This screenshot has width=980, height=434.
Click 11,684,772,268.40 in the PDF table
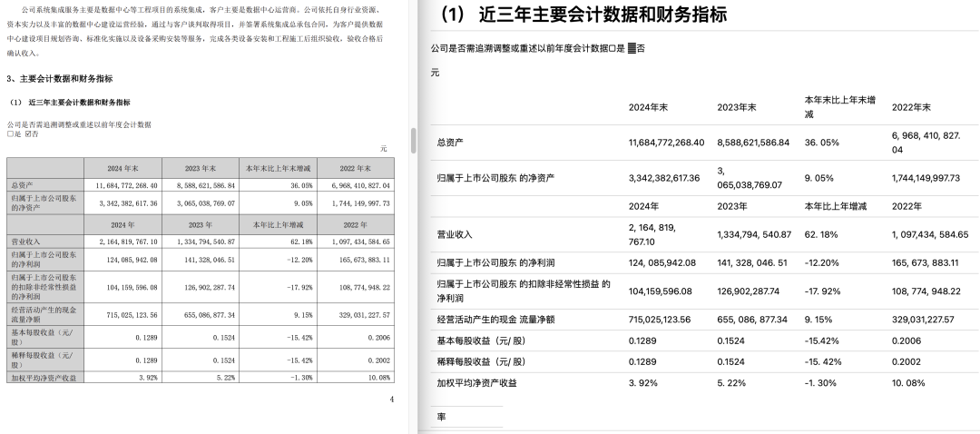point(127,186)
